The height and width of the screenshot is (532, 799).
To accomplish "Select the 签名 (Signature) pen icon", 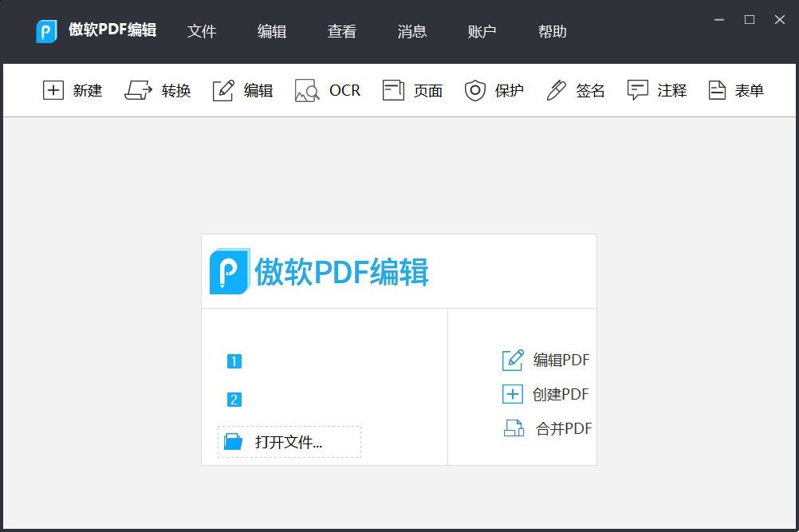I will (557, 90).
